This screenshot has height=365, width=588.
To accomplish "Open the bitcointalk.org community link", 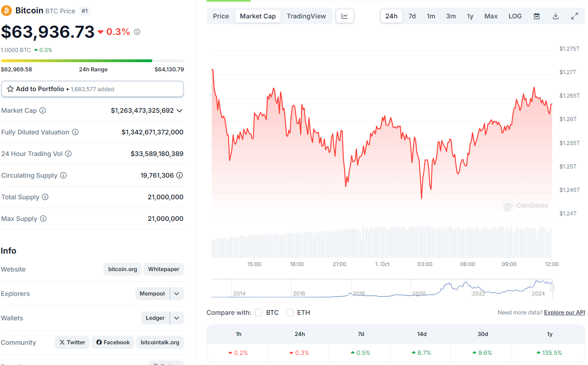I will 160,342.
